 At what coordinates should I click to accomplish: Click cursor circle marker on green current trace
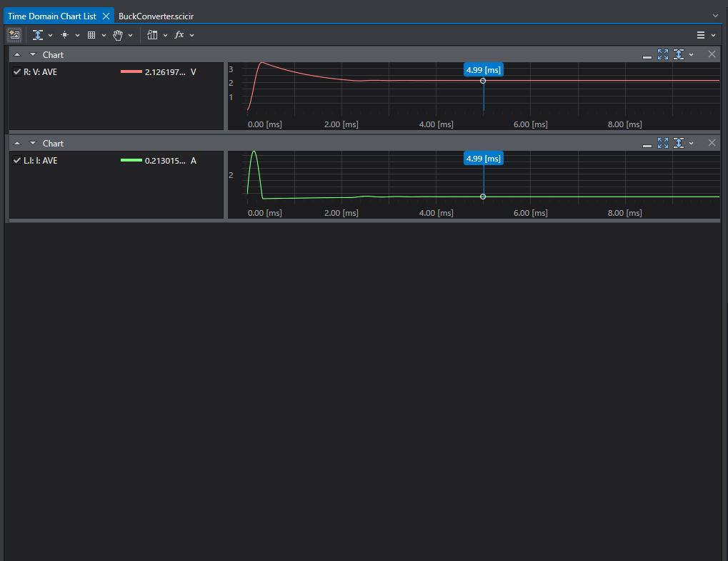[x=483, y=197]
